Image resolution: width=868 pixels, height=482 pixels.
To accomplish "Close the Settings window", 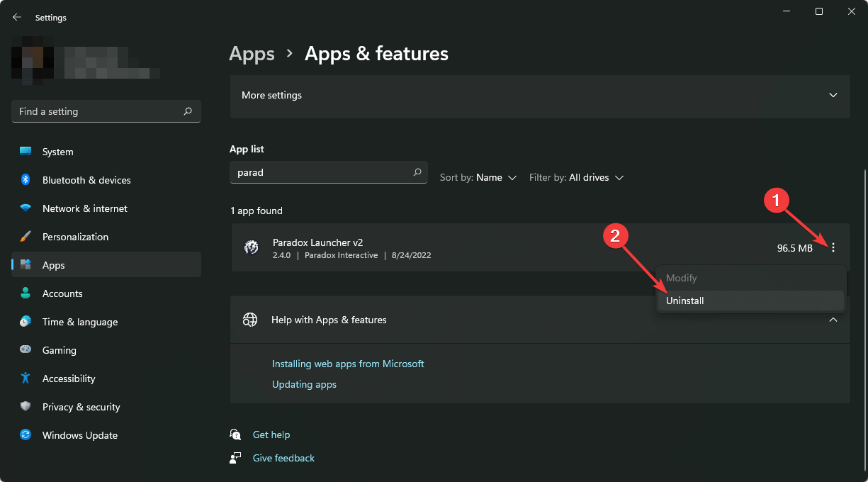I will 852,11.
